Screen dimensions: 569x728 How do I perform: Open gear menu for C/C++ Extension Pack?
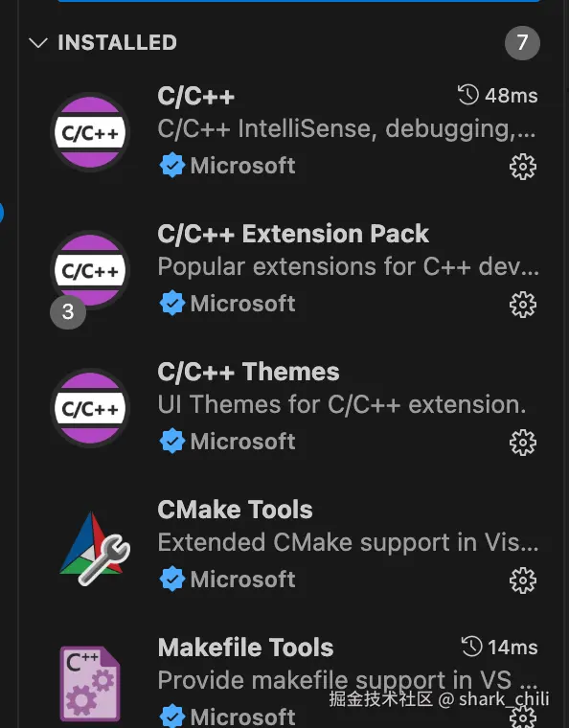click(x=523, y=304)
